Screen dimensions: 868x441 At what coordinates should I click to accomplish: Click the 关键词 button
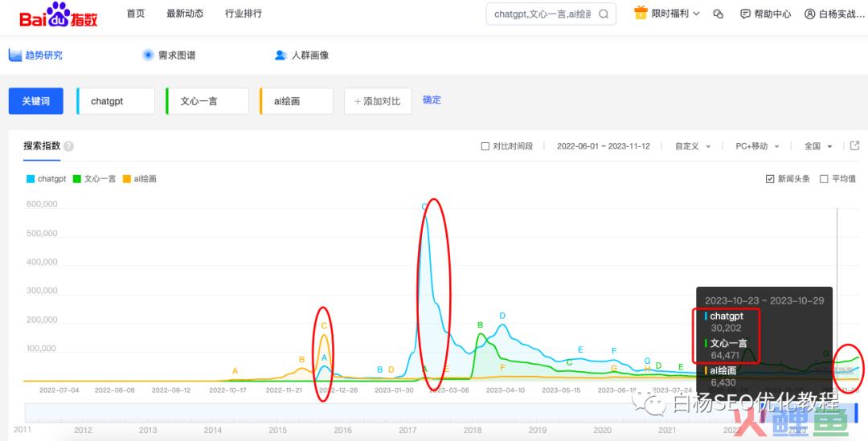pos(36,101)
